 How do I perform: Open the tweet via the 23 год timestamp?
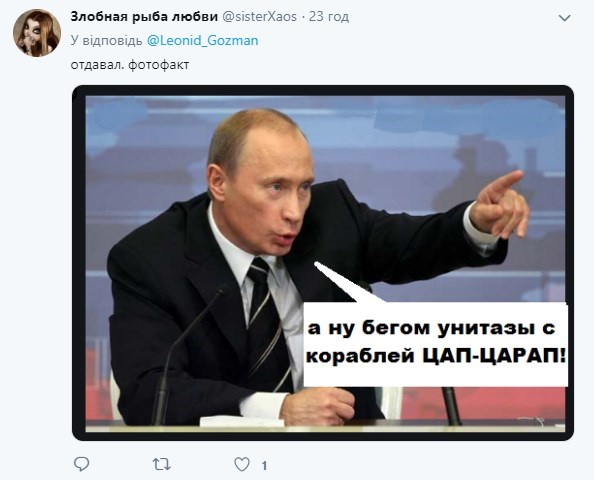click(329, 17)
